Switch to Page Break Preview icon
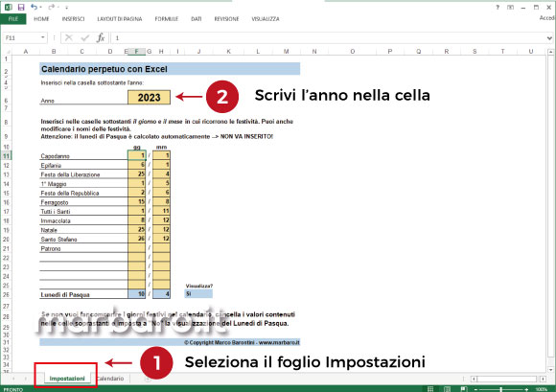This screenshot has height=392, width=556. coord(463,389)
